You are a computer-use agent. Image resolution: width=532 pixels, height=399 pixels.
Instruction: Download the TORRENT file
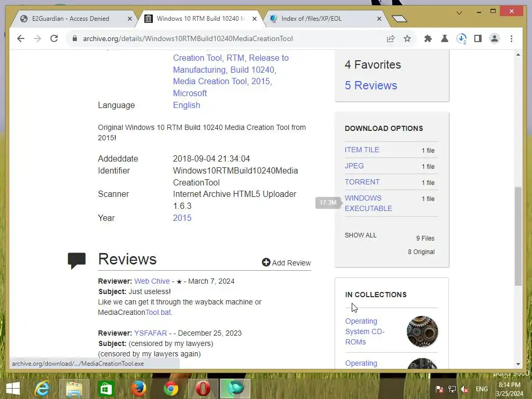tap(362, 182)
